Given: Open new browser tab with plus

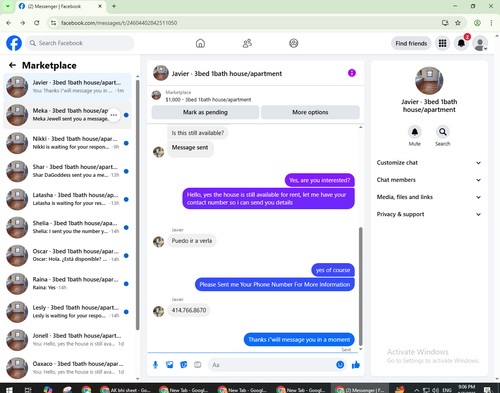Looking at the screenshot, I should 114,6.
